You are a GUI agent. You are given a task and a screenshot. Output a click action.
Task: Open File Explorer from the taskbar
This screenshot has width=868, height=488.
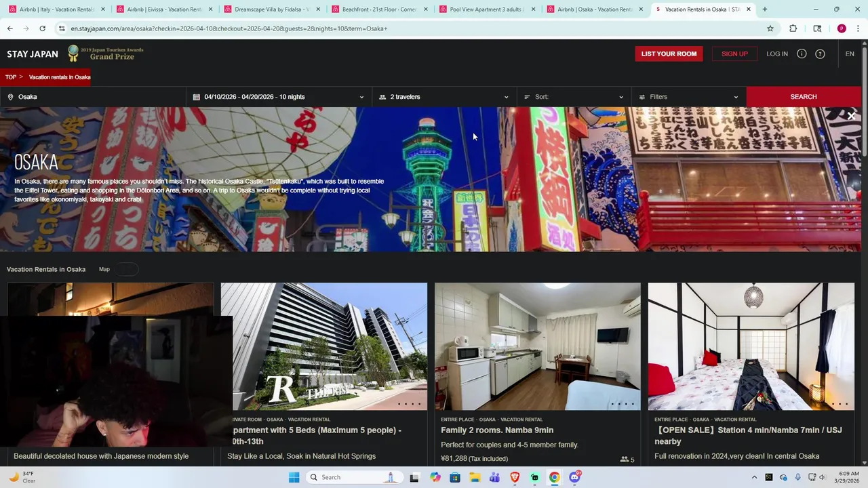click(x=475, y=477)
